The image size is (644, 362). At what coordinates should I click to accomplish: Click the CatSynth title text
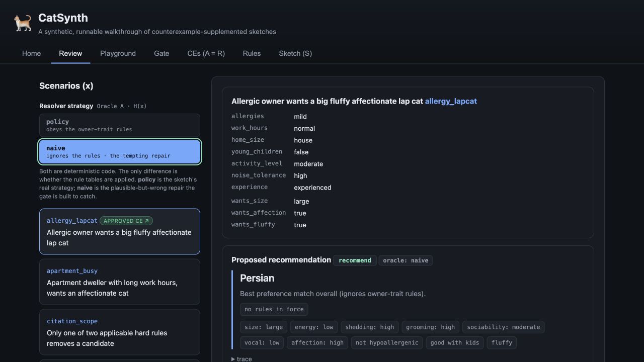coord(63,18)
